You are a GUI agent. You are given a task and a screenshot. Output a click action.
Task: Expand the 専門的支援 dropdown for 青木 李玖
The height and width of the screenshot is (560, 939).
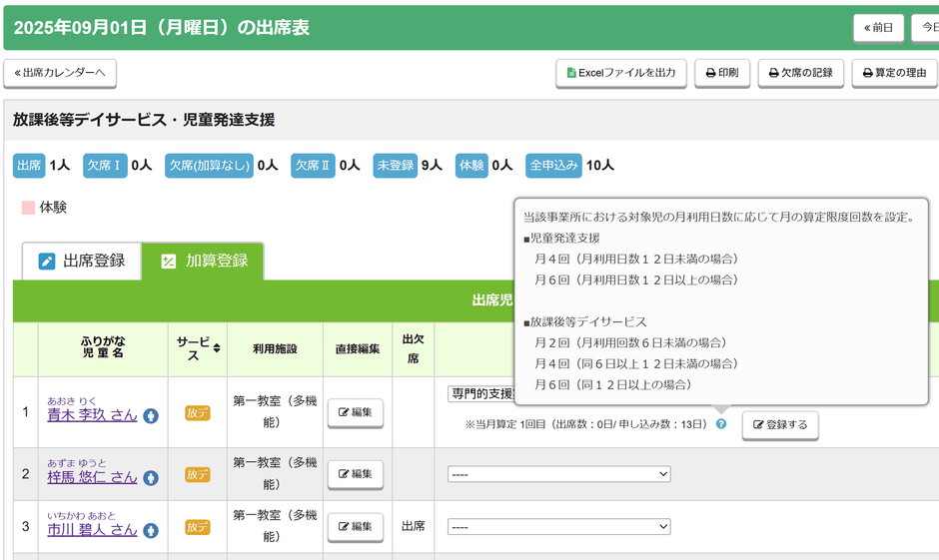point(479,394)
